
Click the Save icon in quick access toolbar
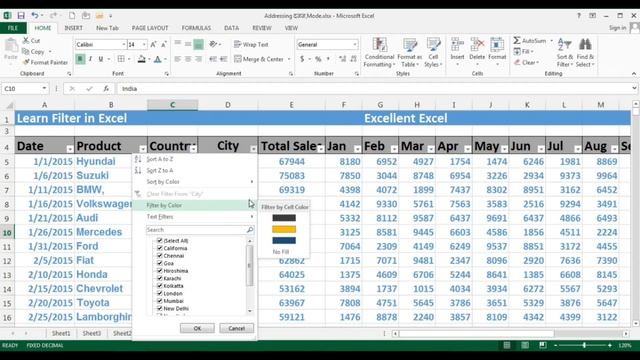pyautogui.click(x=21, y=16)
